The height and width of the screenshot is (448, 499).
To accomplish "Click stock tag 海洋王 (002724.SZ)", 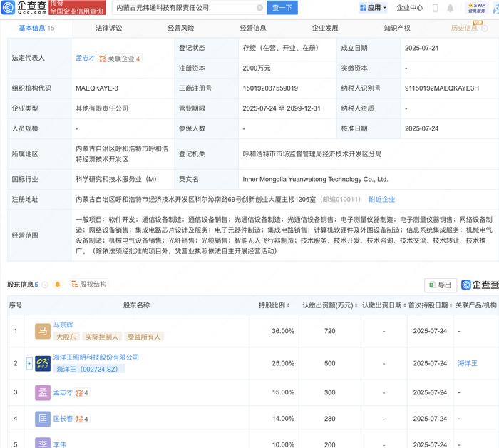I will tap(89, 369).
